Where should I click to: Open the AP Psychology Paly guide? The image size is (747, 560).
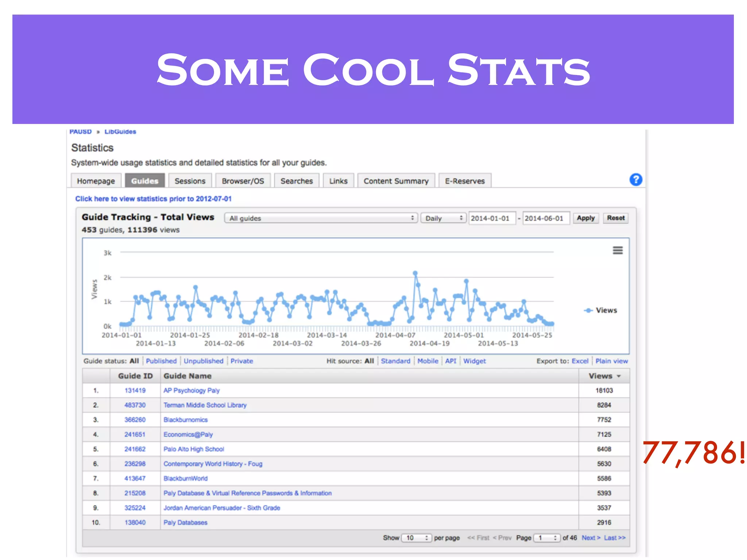tap(191, 390)
